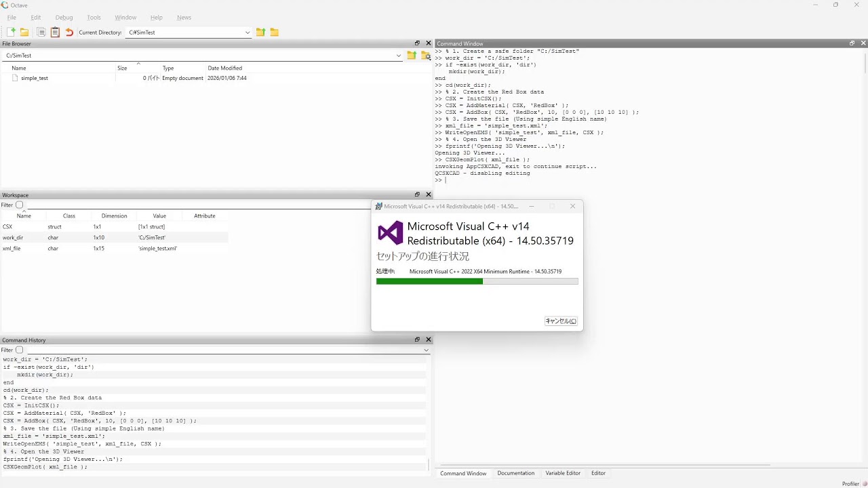Expand the Current Directory dropdown
Image resolution: width=868 pixels, height=488 pixels.
point(248,33)
